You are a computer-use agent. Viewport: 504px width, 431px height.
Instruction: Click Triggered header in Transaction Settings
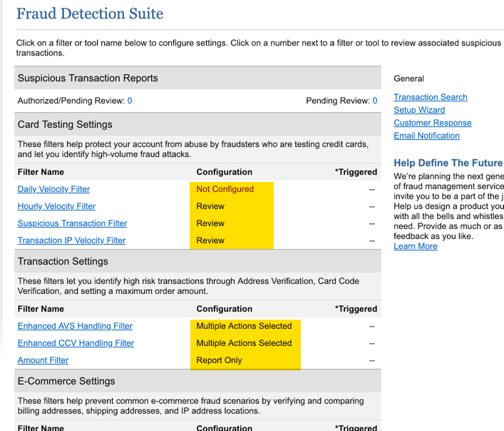point(356,309)
